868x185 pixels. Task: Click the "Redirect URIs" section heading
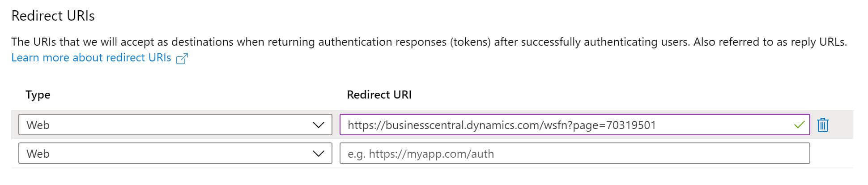pyautogui.click(x=53, y=16)
